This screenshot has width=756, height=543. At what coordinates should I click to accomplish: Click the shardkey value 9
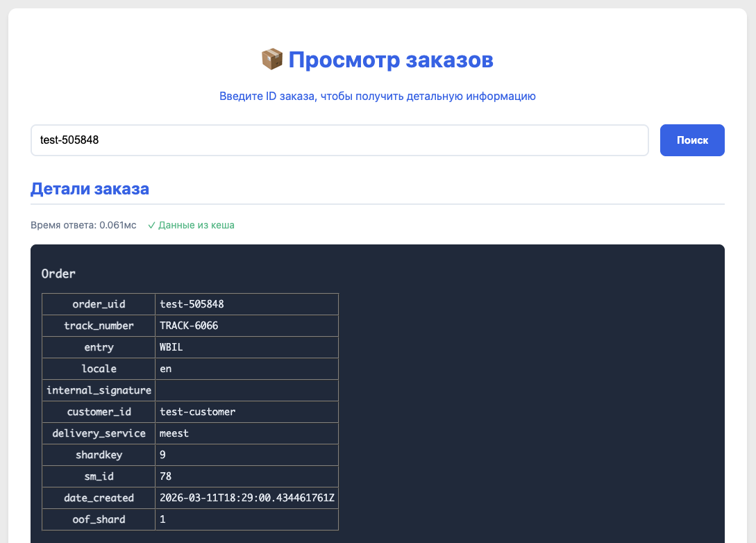click(x=164, y=455)
